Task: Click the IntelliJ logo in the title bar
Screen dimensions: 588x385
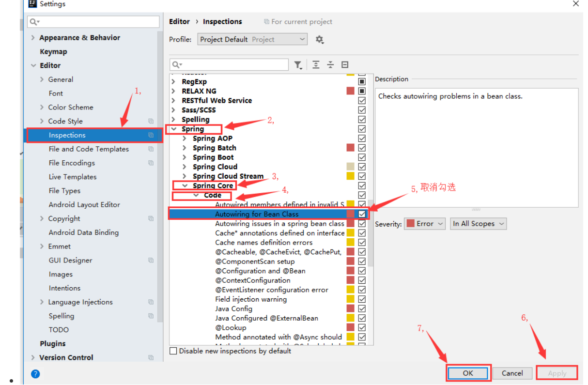Action: pyautogui.click(x=33, y=4)
